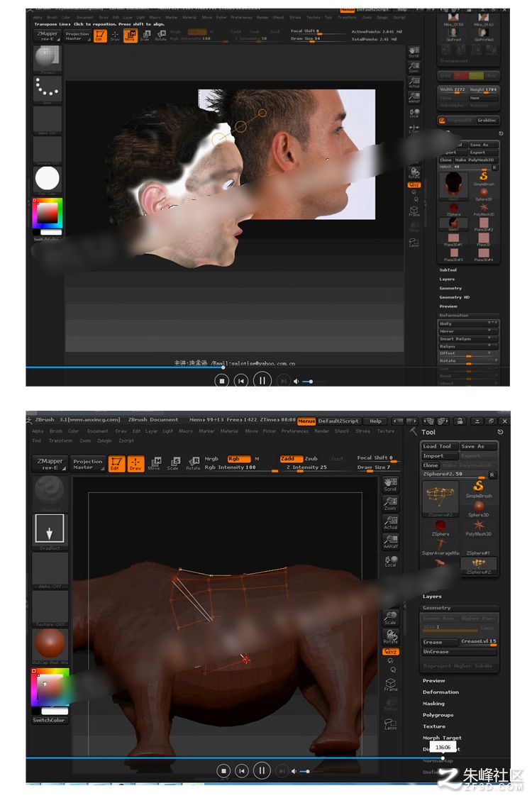The height and width of the screenshot is (798, 532).
Task: Open DefaultZScript in lower title bar
Action: [x=338, y=421]
